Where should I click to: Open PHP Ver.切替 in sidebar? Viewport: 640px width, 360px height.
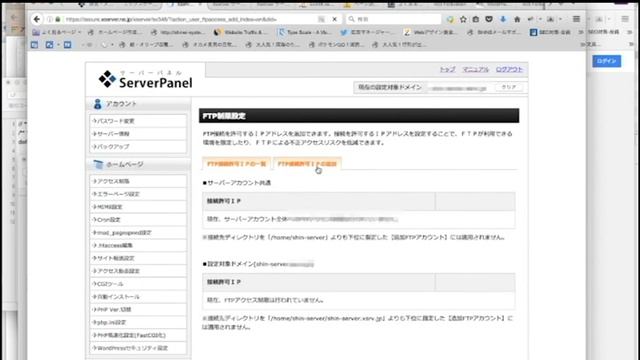[138, 310]
